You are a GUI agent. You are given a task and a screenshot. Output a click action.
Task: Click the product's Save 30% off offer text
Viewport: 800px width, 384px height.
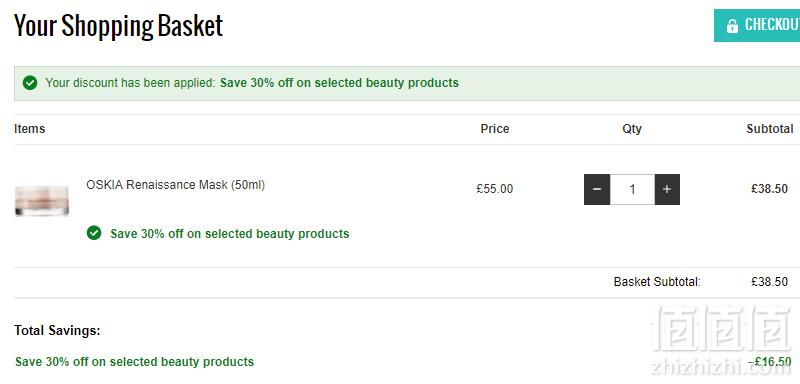pos(230,234)
